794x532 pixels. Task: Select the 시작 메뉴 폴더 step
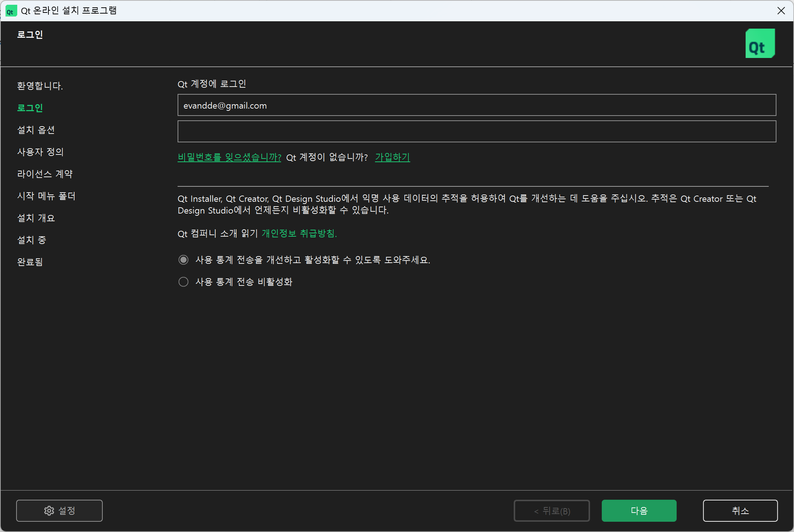[x=47, y=196]
